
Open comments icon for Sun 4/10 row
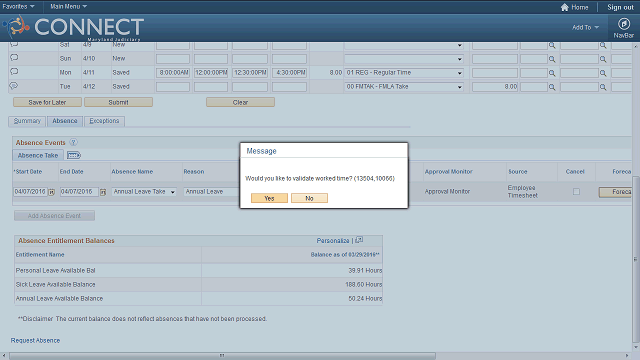tap(14, 58)
